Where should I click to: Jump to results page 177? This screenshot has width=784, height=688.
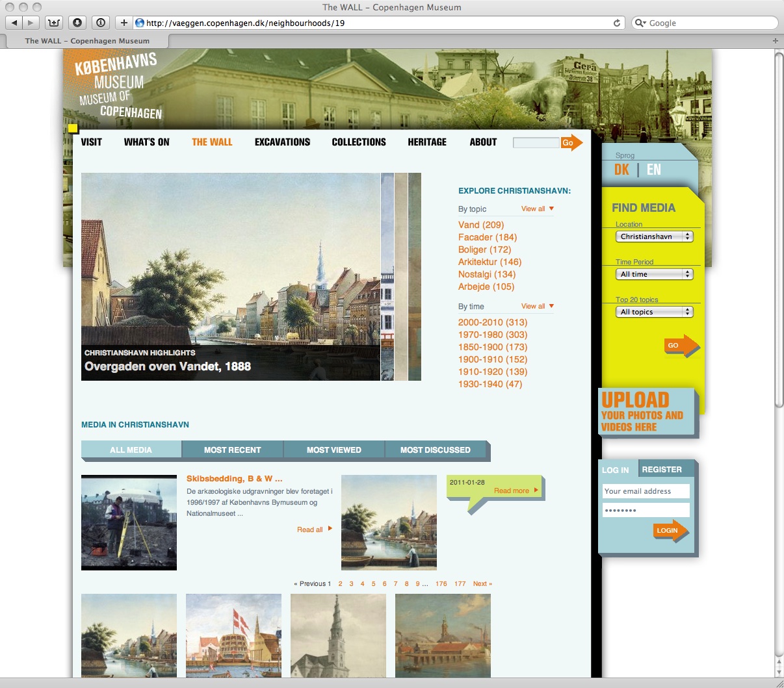(460, 583)
